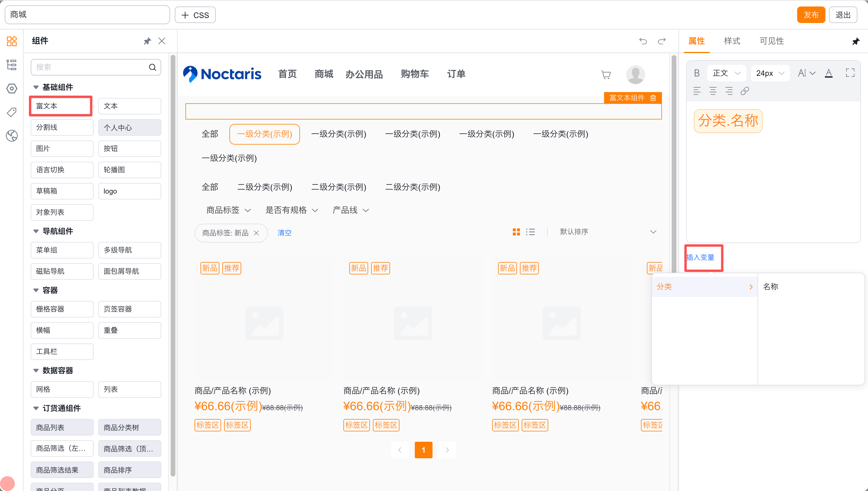Click the 发布 publish button

[811, 15]
